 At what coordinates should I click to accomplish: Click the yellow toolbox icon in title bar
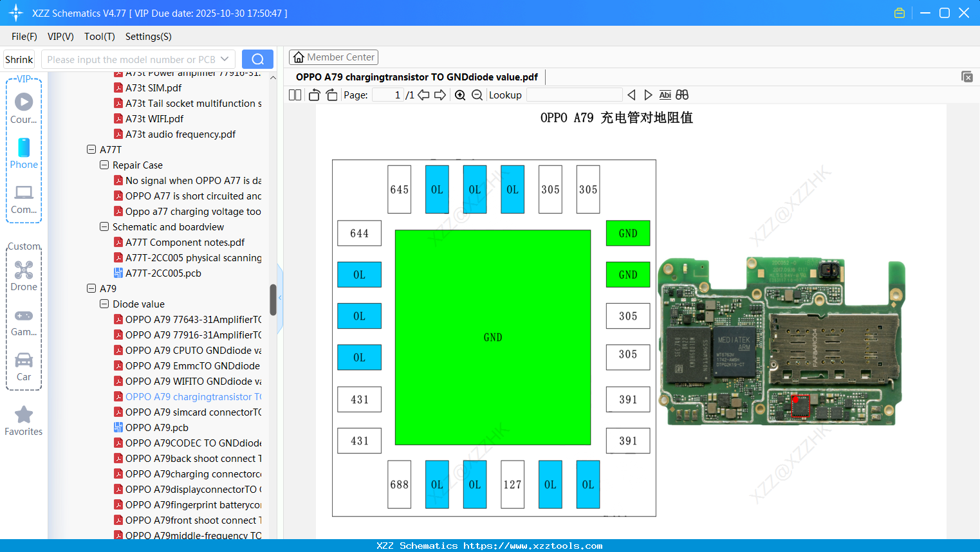tap(899, 12)
